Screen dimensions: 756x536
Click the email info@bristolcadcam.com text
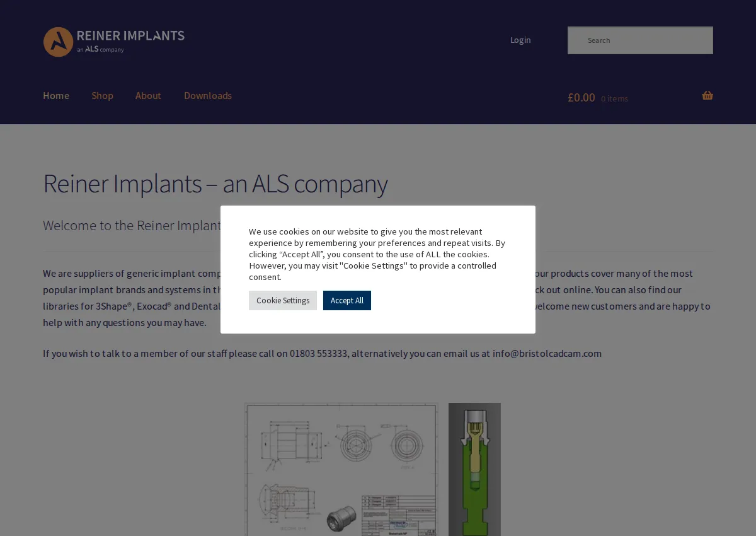547,353
